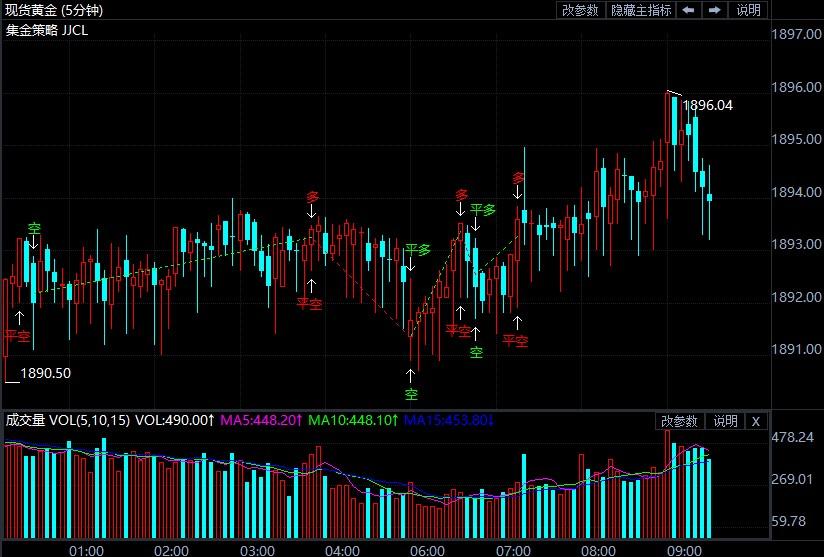Select the 1890.50 low price label

[x=45, y=374]
